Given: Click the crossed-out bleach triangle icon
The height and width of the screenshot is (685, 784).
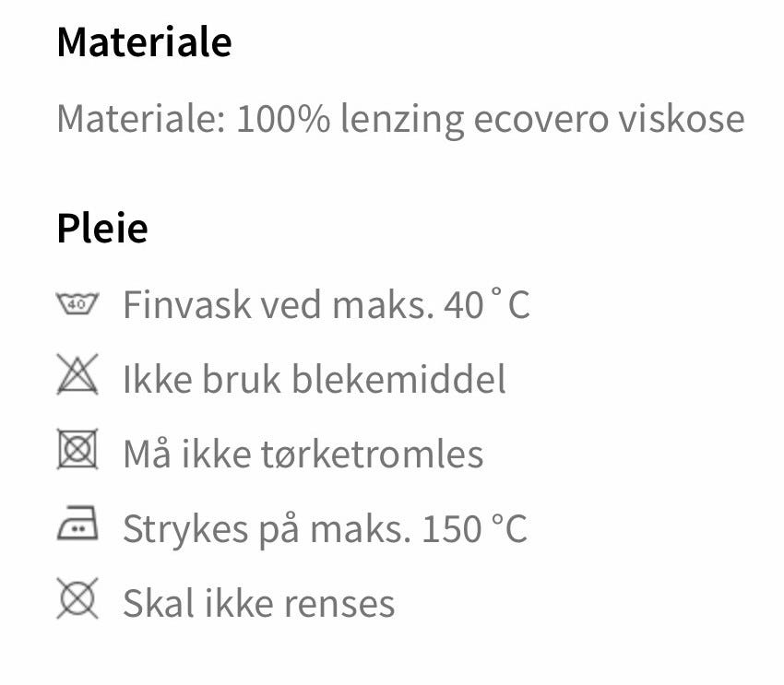Looking at the screenshot, I should pyautogui.click(x=77, y=377).
